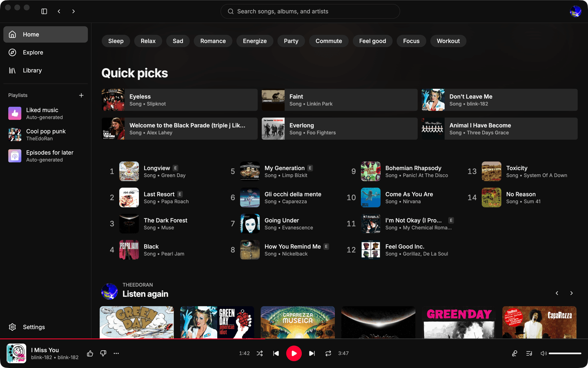Open the Cool punk playlist
The image size is (588, 368).
45,135
